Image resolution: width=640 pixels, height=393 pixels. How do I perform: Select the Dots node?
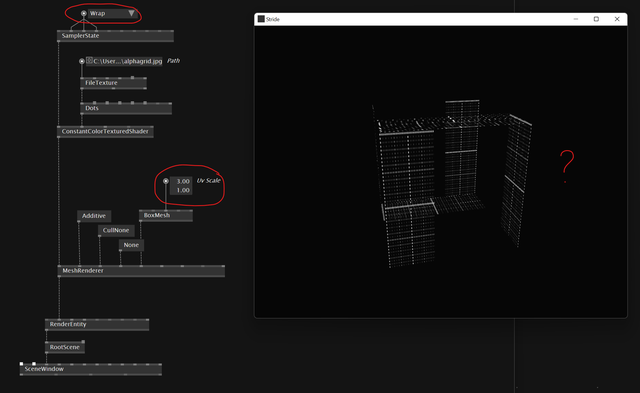(126, 108)
